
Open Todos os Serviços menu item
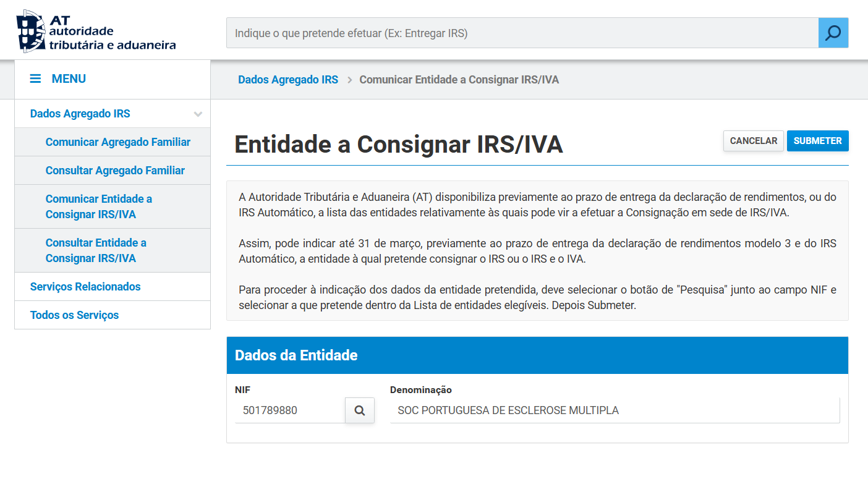113,315
